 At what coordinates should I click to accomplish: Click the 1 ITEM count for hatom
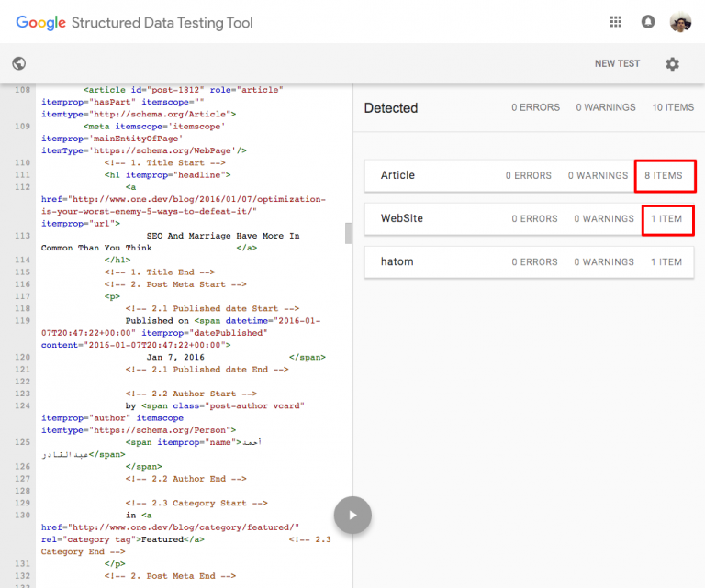[666, 261]
